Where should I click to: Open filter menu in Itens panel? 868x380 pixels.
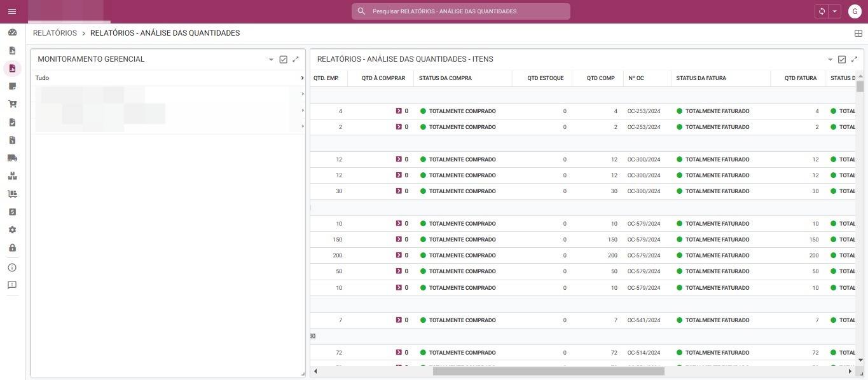coord(830,59)
